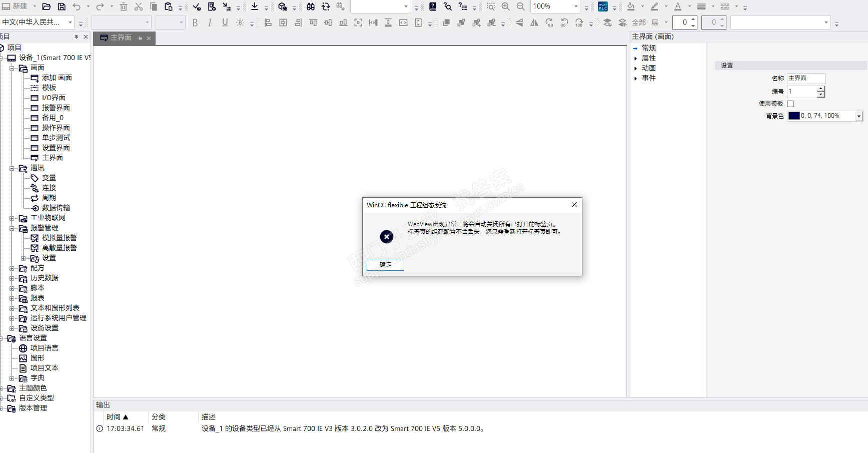
Task: Save the project with the floppy disk icon
Action: tap(62, 7)
